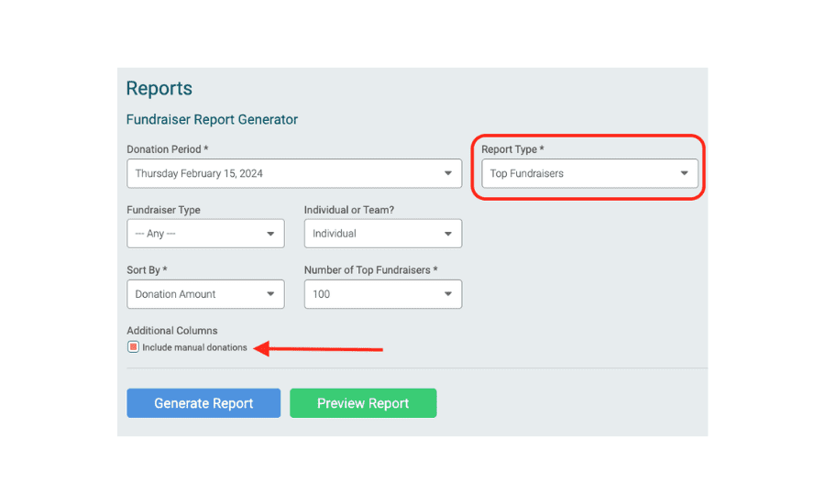
Task: Click the caret beside 100 value
Action: (447, 294)
